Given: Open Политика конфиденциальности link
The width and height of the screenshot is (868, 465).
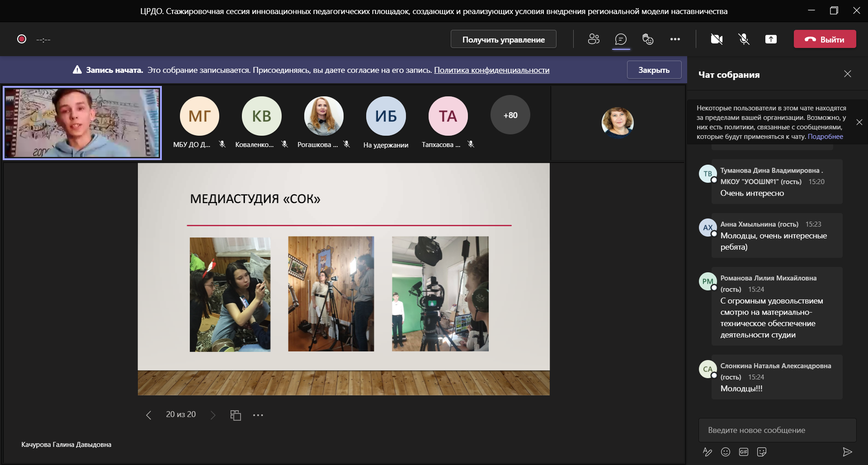Looking at the screenshot, I should [x=491, y=70].
